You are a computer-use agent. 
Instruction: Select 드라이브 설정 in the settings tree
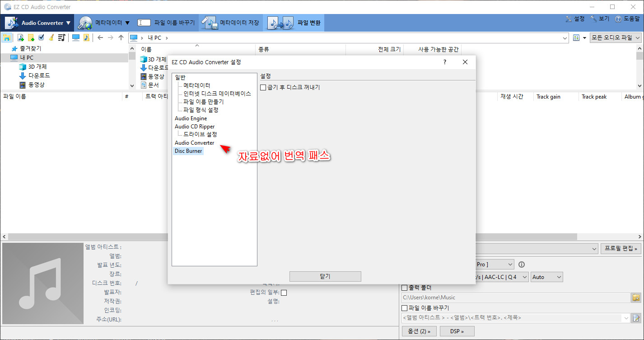[x=200, y=135]
